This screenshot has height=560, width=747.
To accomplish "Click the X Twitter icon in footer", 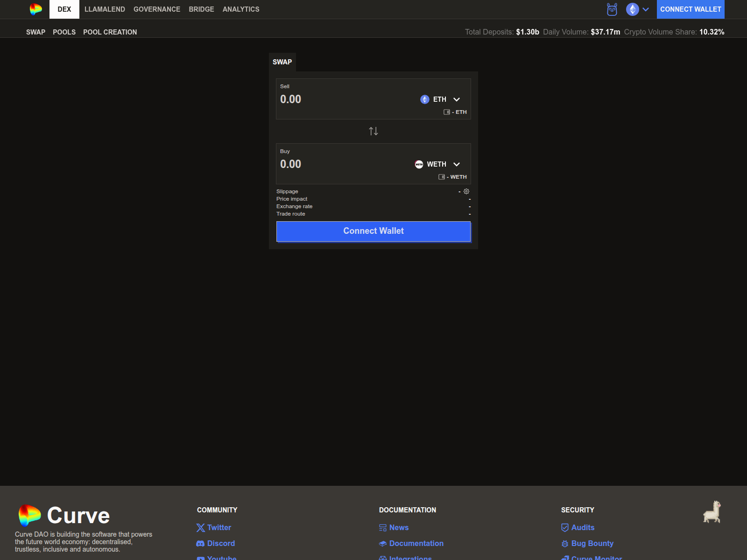I will tap(201, 528).
